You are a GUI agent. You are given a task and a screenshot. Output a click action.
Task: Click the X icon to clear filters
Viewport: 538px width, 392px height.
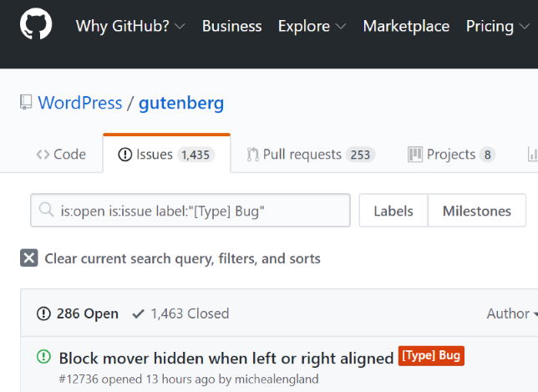(x=29, y=257)
